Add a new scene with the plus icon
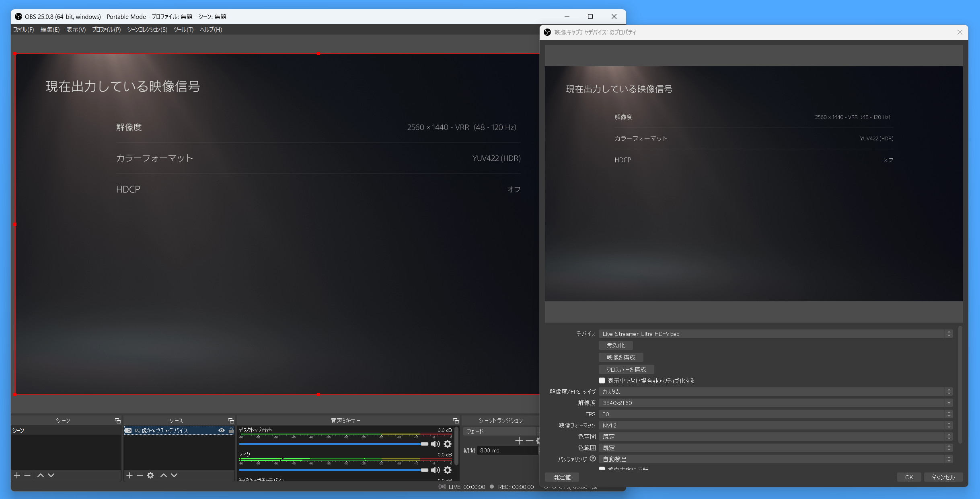 click(17, 475)
